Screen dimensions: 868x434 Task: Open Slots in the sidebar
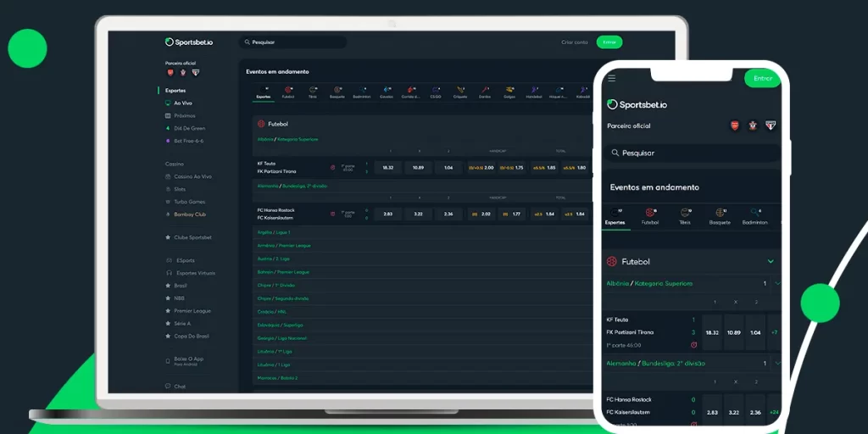(x=175, y=189)
